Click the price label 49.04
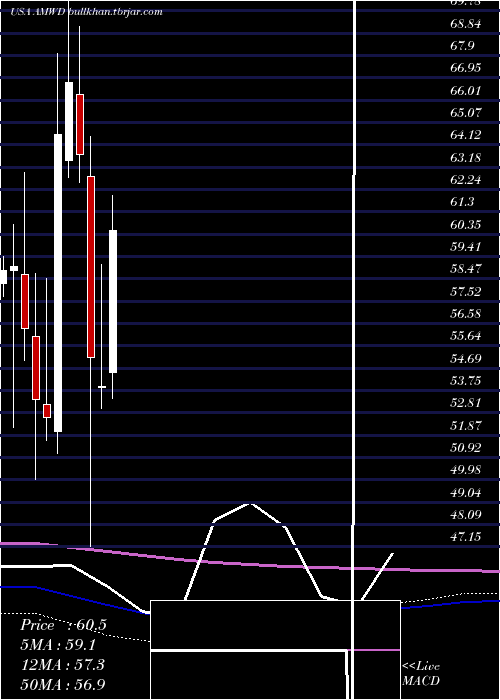This screenshot has height=700, width=500. tap(466, 493)
